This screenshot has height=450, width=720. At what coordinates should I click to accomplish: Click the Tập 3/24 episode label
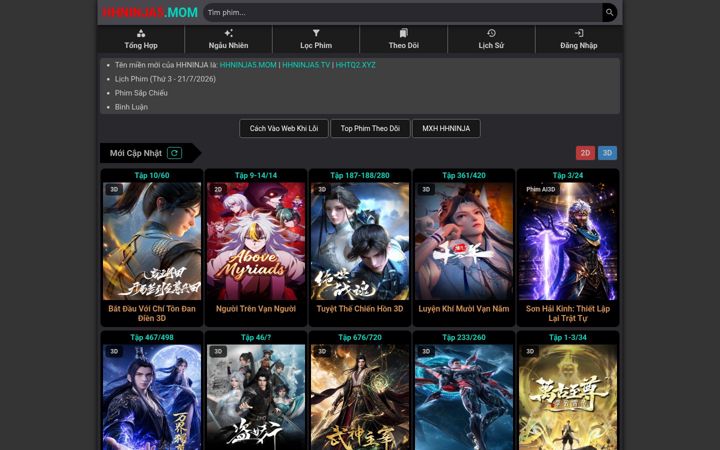pos(568,175)
